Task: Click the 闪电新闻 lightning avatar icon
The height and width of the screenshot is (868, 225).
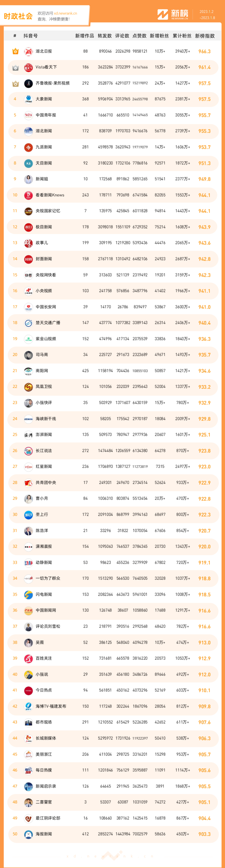Action: coord(28,594)
